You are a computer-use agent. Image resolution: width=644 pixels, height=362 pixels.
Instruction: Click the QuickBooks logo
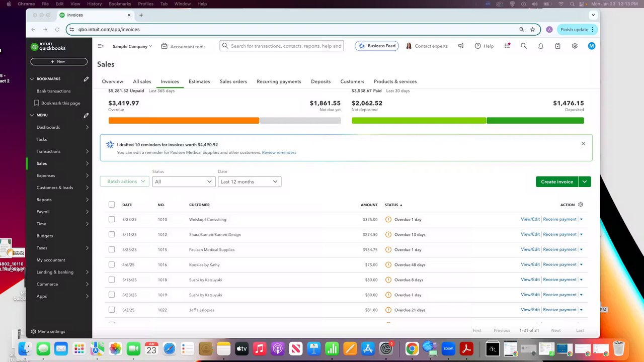click(x=48, y=47)
